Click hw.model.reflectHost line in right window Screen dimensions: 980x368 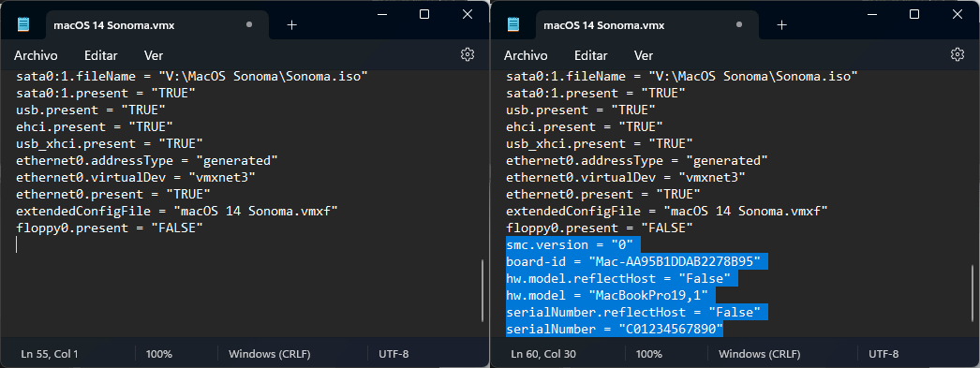tap(622, 278)
